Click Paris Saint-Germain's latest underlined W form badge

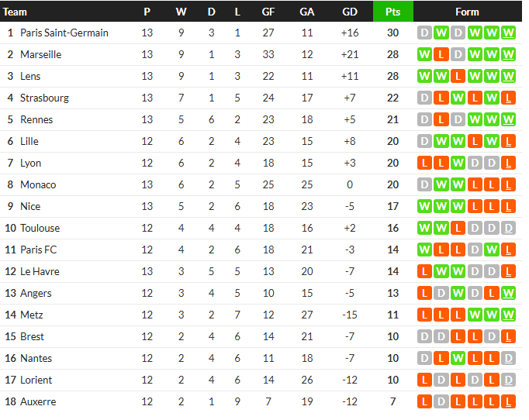[x=509, y=33]
